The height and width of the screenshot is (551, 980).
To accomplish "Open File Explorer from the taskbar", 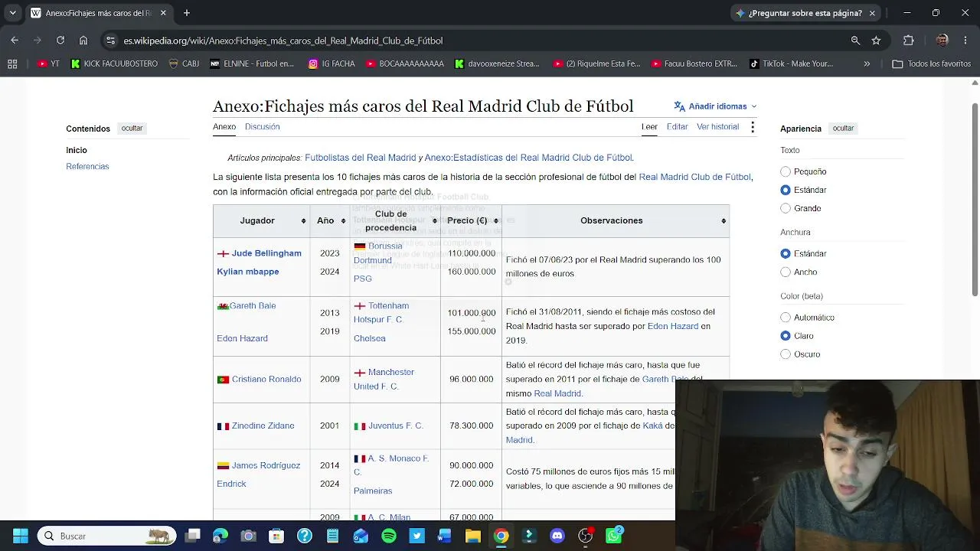I will (473, 536).
